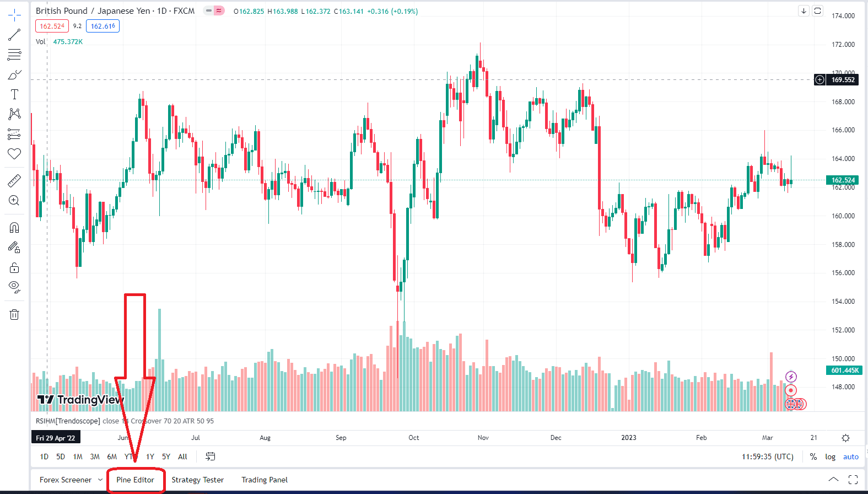The height and width of the screenshot is (494, 868).
Task: Select the Text annotation tool
Action: tap(14, 94)
